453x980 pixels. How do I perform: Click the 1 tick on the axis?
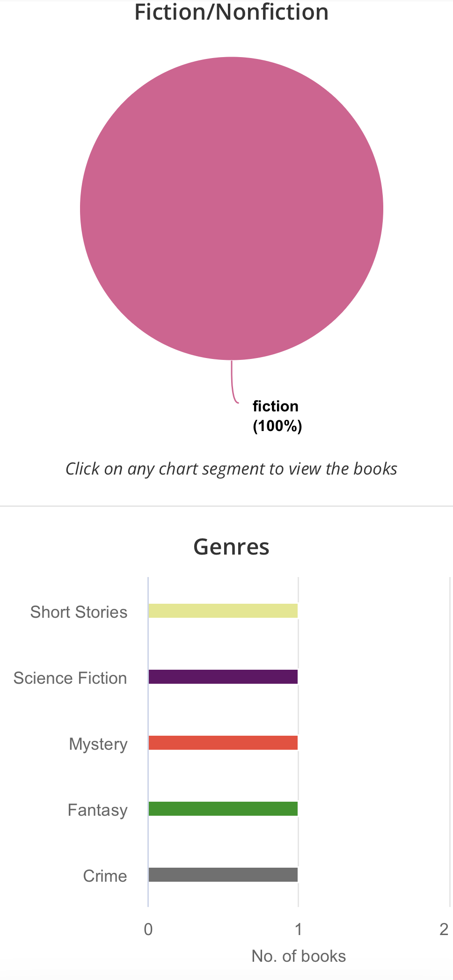click(298, 929)
